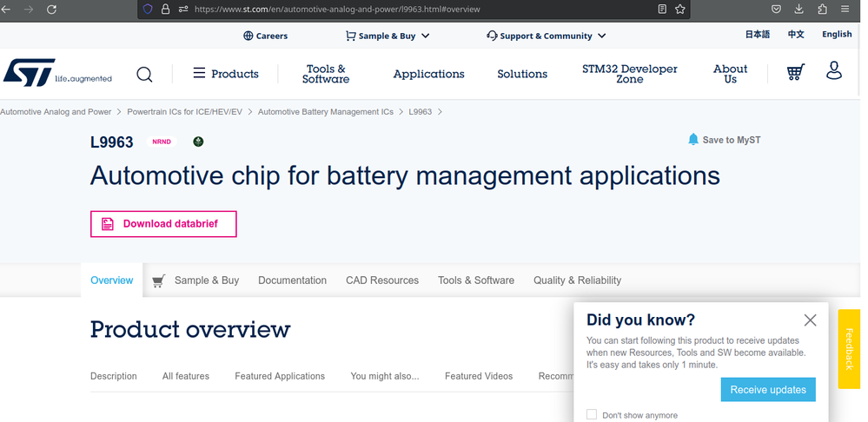868x422 pixels.
Task: Click the L9963 breadcrumb
Action: coord(421,112)
